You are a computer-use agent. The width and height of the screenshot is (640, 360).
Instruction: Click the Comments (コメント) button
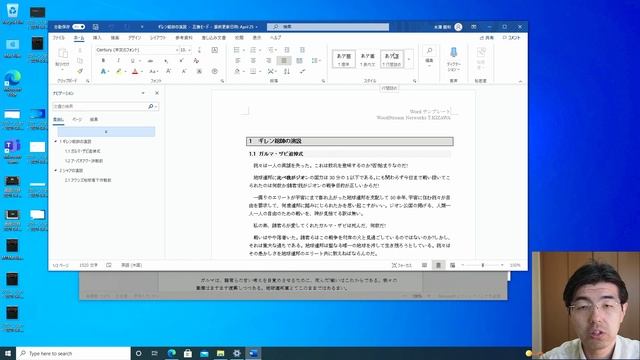(x=511, y=38)
